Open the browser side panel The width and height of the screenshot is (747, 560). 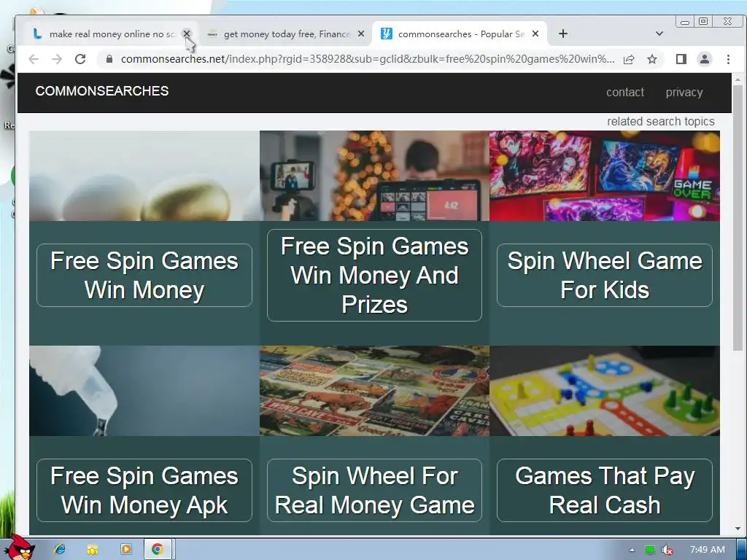tap(681, 59)
